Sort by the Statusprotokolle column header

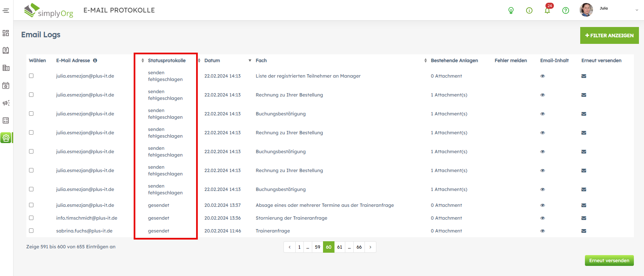click(166, 61)
